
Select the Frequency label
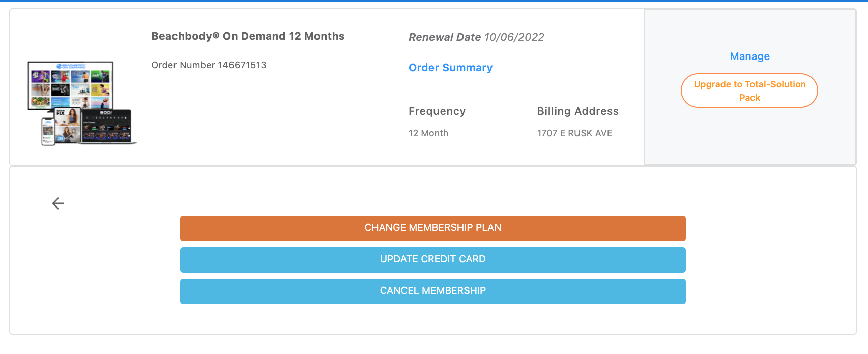click(x=437, y=111)
